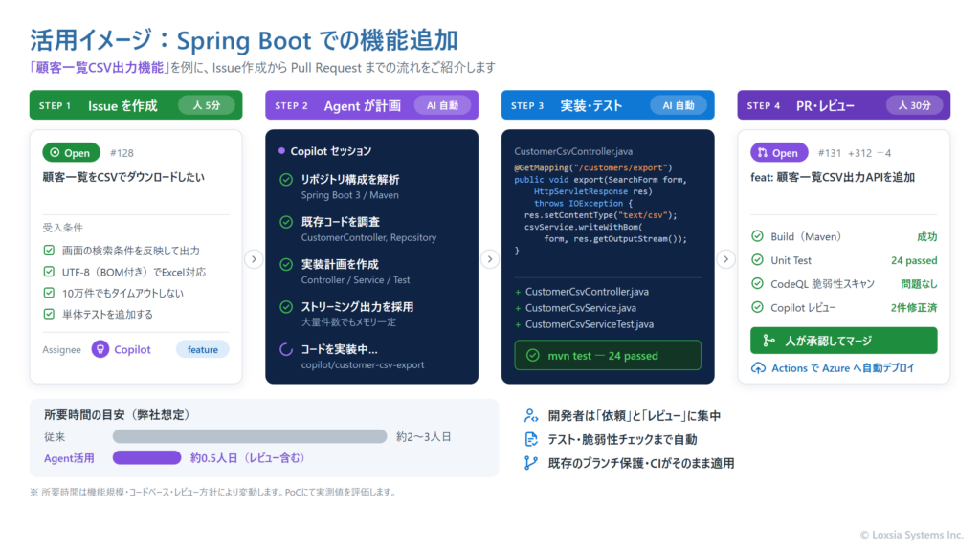Click the green Open issue status badge
This screenshot has width=980, height=551.
tap(71, 152)
